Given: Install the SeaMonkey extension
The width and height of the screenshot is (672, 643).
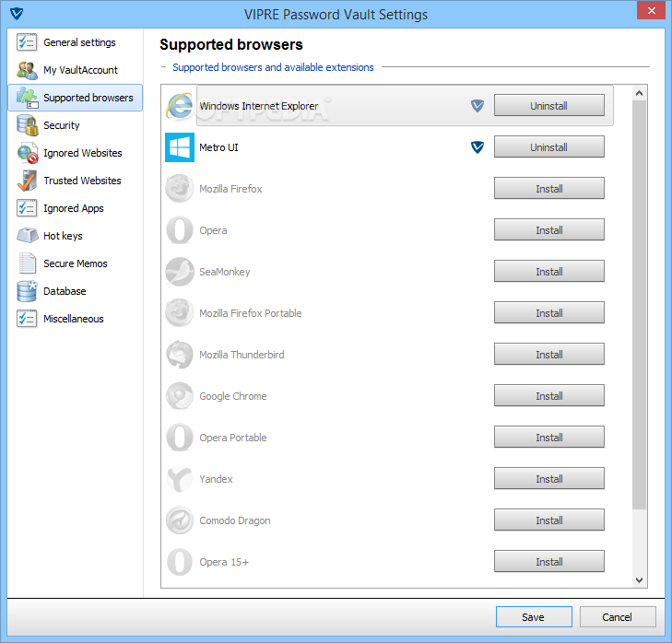Looking at the screenshot, I should pos(549,271).
